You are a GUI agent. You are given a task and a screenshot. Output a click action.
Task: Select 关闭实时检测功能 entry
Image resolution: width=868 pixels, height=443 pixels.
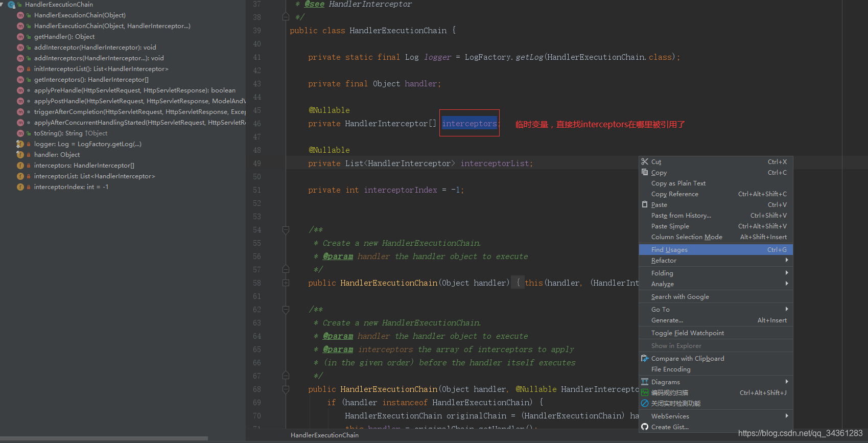pos(716,404)
